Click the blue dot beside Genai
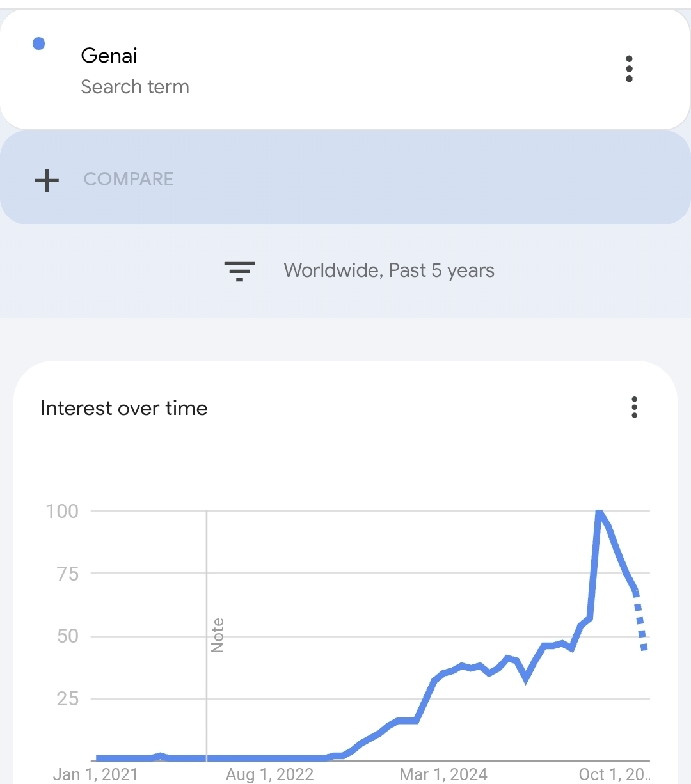 click(38, 44)
